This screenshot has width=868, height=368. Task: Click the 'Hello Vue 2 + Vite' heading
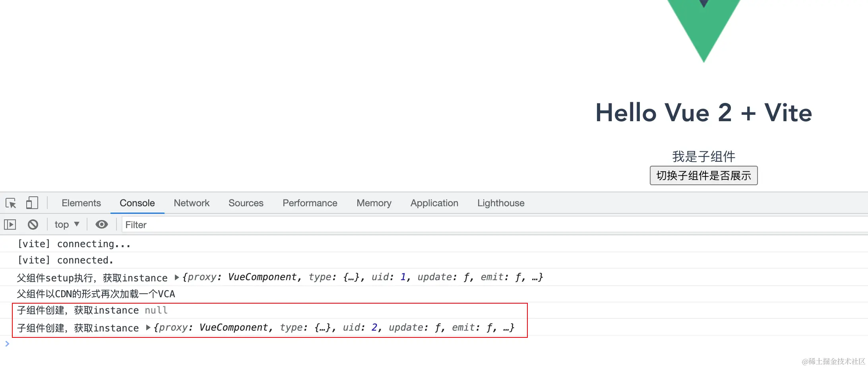click(x=703, y=113)
